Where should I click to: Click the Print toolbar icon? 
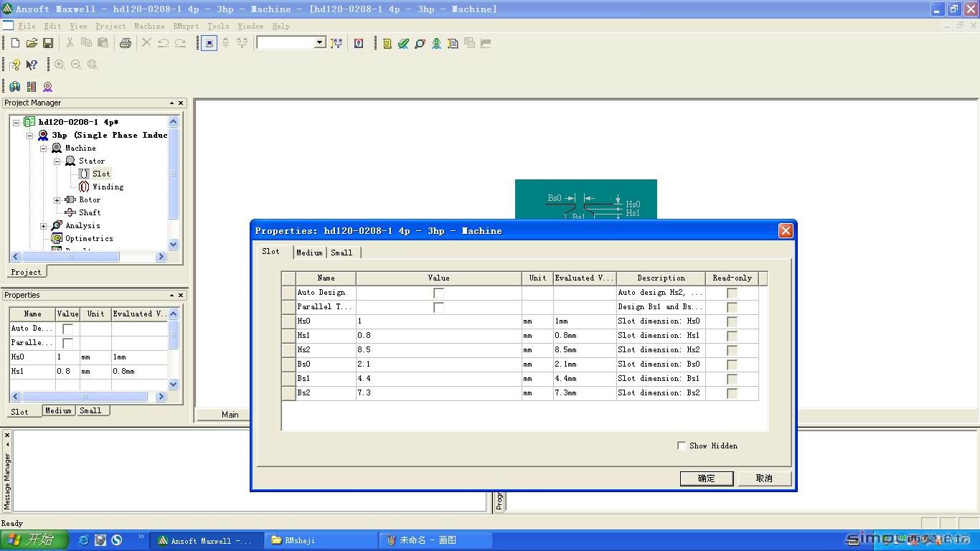tap(126, 43)
